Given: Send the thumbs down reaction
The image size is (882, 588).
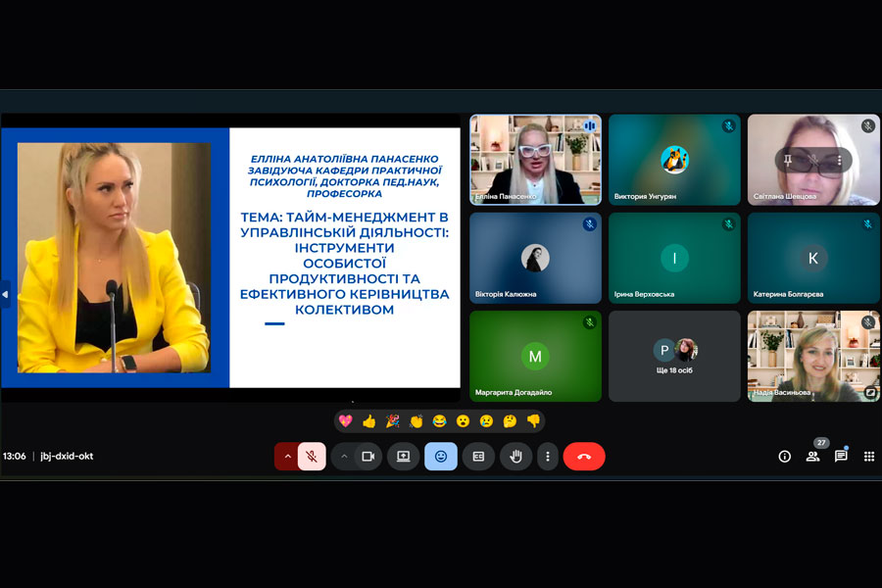Looking at the screenshot, I should (534, 420).
